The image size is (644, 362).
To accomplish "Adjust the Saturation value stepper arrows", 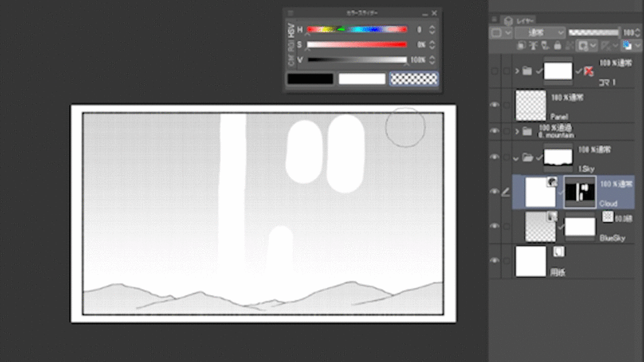I will click(x=431, y=45).
